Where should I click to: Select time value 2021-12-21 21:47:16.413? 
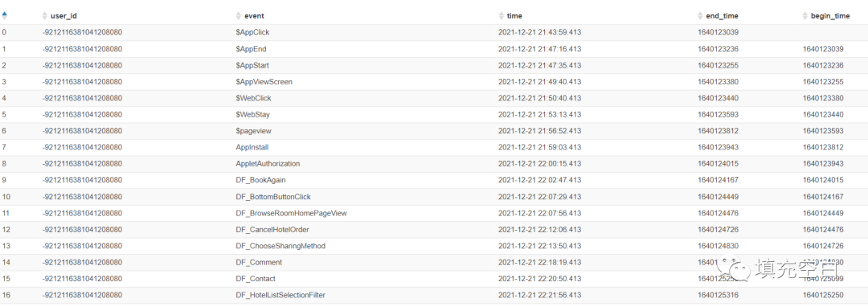(540, 49)
